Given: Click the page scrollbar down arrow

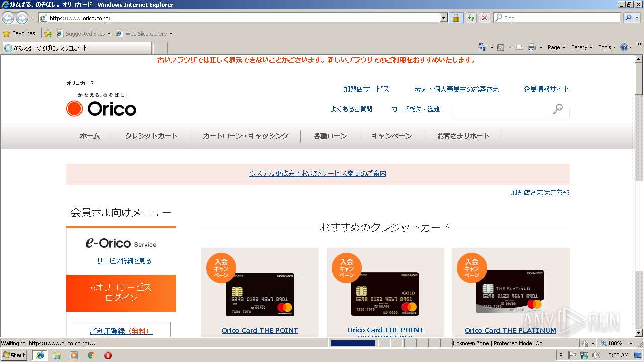Looking at the screenshot, I should pos(639,333).
